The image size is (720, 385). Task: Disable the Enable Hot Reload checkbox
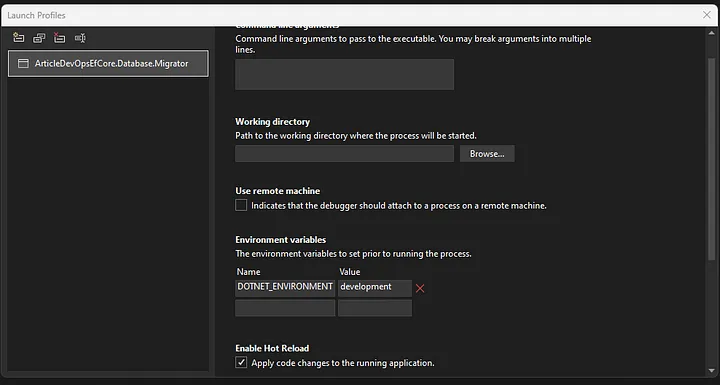click(241, 362)
